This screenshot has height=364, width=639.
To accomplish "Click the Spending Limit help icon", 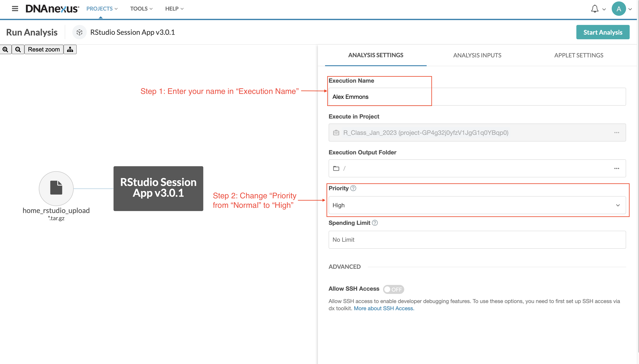I will 375,223.
